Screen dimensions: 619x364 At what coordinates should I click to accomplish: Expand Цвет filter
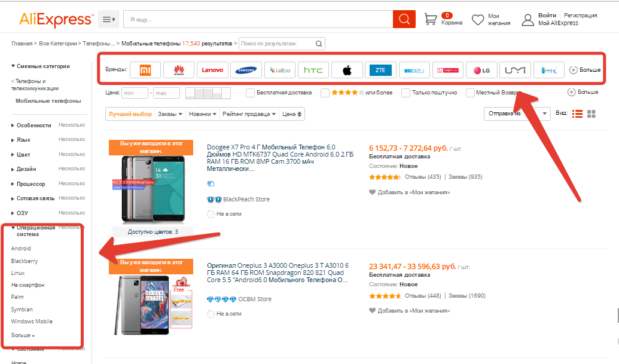pos(20,155)
